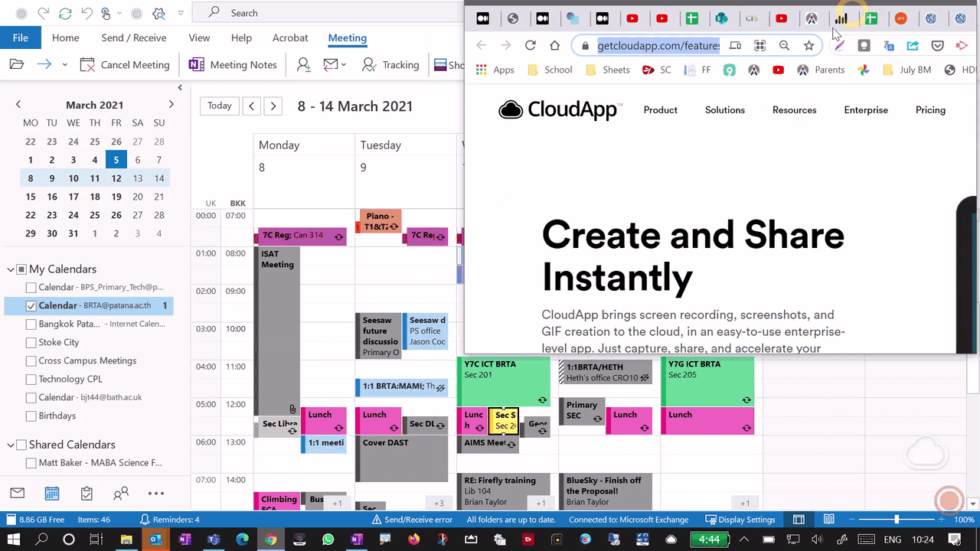
Task: Open the Pocket extension icon
Action: tap(937, 46)
